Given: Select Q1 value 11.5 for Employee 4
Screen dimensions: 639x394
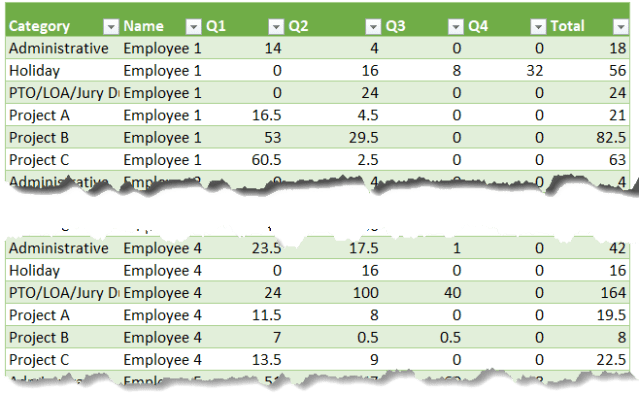Looking at the screenshot, I should [x=267, y=316].
